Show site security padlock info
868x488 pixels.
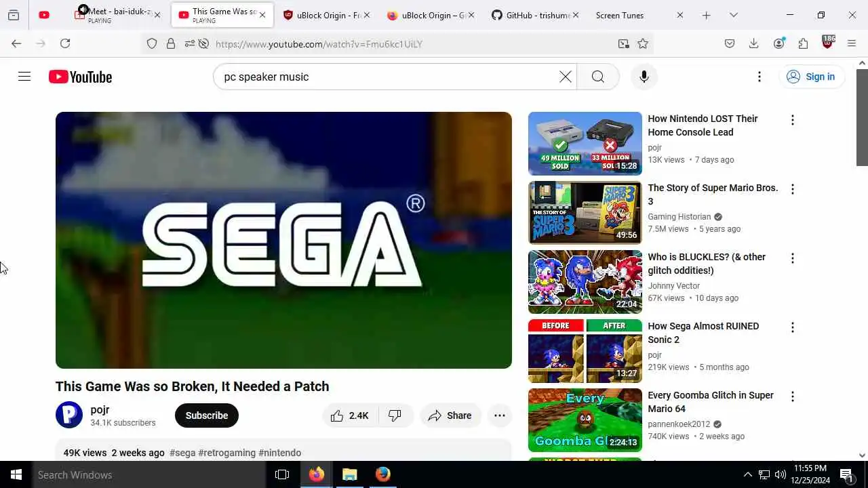click(x=171, y=43)
